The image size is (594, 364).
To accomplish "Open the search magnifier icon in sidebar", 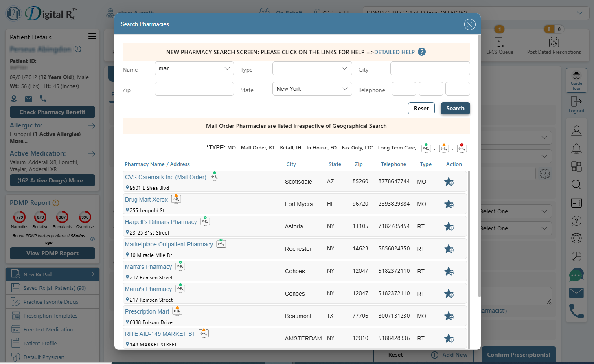I will [576, 184].
